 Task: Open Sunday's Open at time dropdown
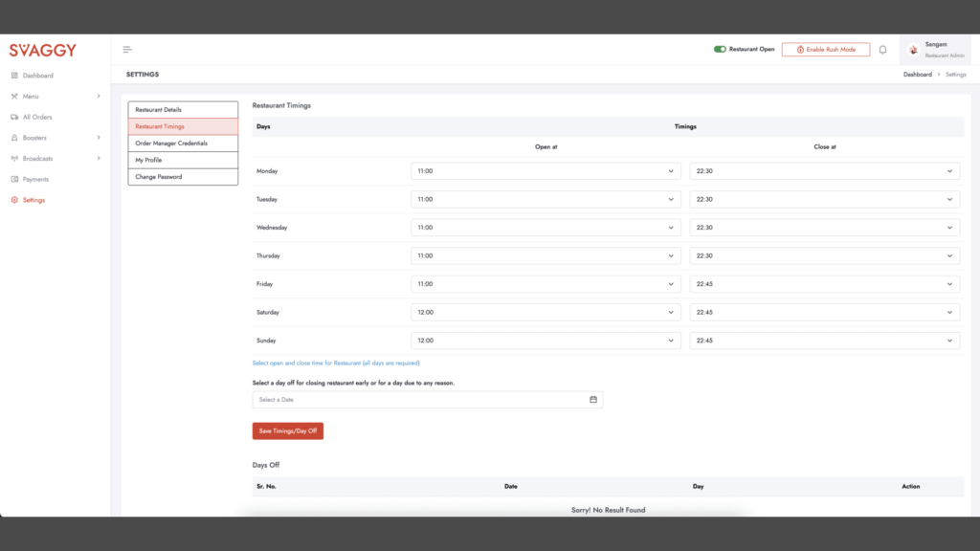click(546, 341)
